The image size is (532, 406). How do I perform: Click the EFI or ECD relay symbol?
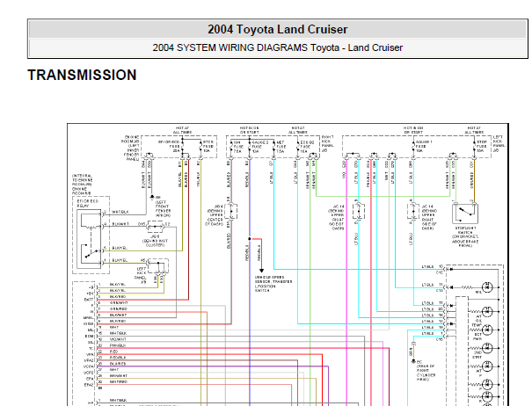tap(89, 239)
